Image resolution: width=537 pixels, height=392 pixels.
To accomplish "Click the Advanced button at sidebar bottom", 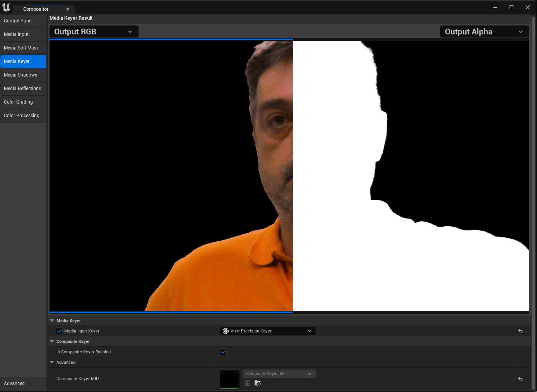I will click(x=23, y=383).
